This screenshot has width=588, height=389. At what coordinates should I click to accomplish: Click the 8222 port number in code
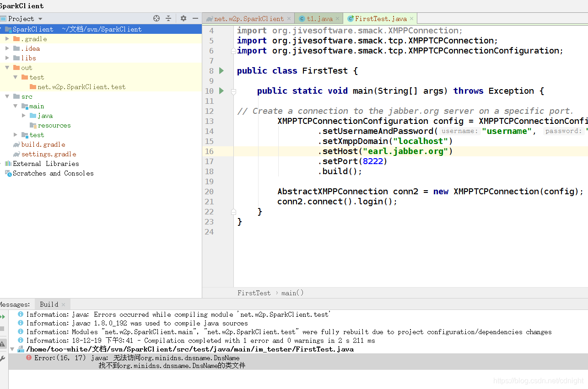[x=372, y=161]
